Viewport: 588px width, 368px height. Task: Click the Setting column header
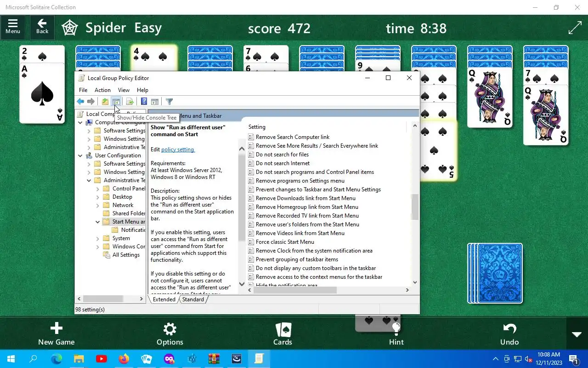tap(326, 127)
